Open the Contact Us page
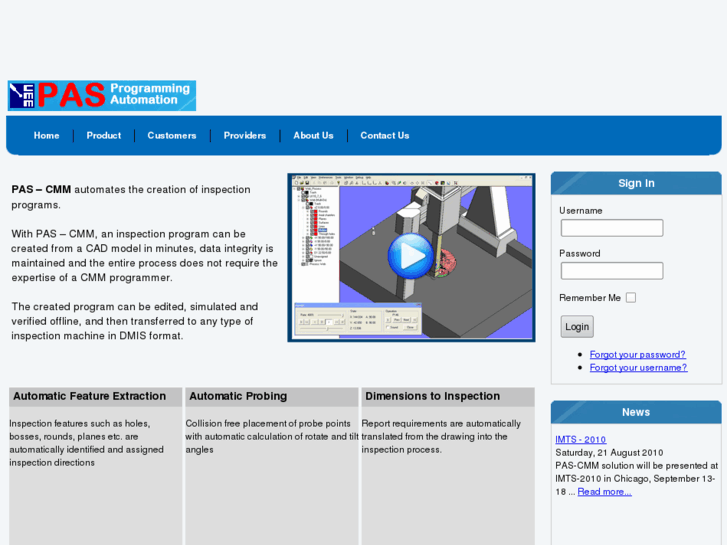Viewport: 727px width, 545px height. coord(385,135)
